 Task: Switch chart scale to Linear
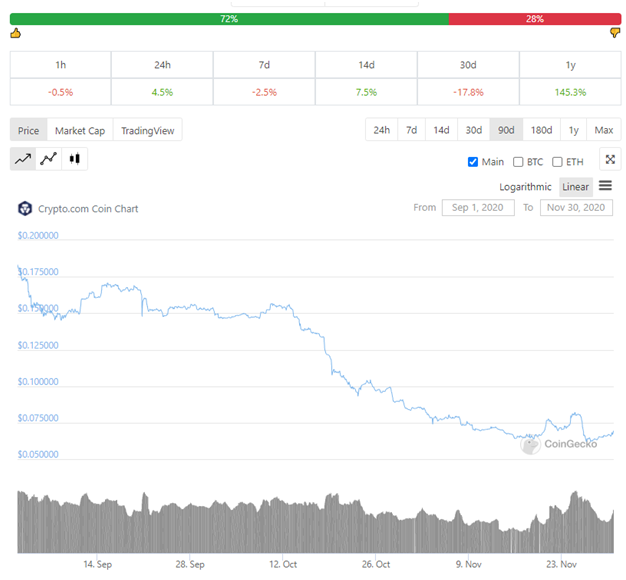pyautogui.click(x=575, y=187)
